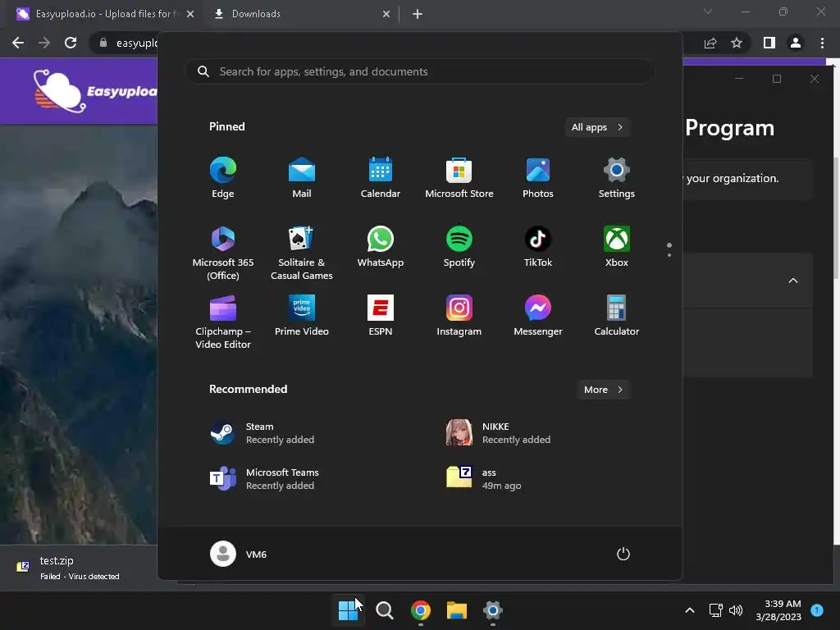840x630 pixels.
Task: Launch the Photos app
Action: pyautogui.click(x=538, y=178)
